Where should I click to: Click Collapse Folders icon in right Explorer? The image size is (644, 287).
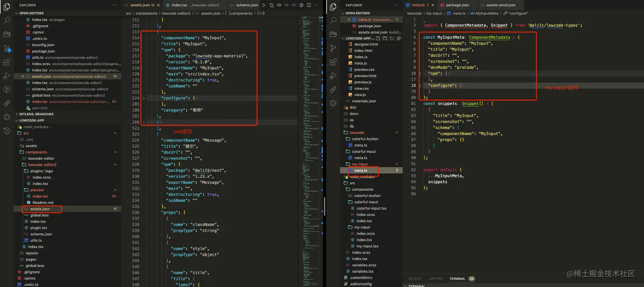[399, 38]
